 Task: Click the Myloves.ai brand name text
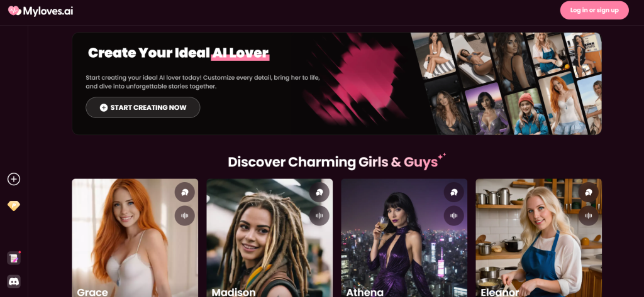48,11
